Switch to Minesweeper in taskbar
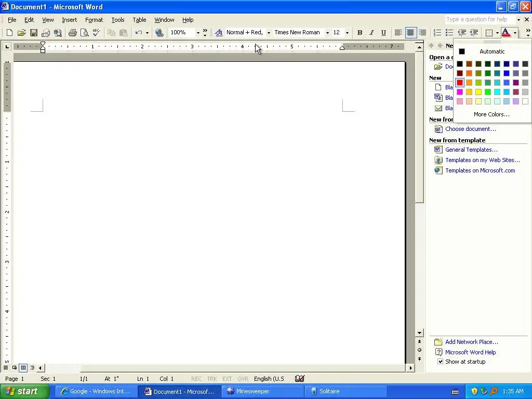The image size is (532, 399). tap(262, 391)
